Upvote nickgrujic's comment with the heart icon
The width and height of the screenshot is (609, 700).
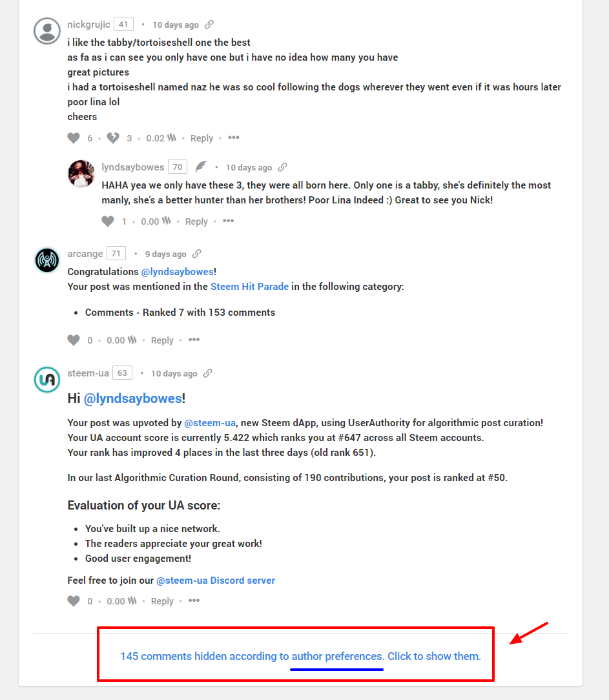click(74, 138)
